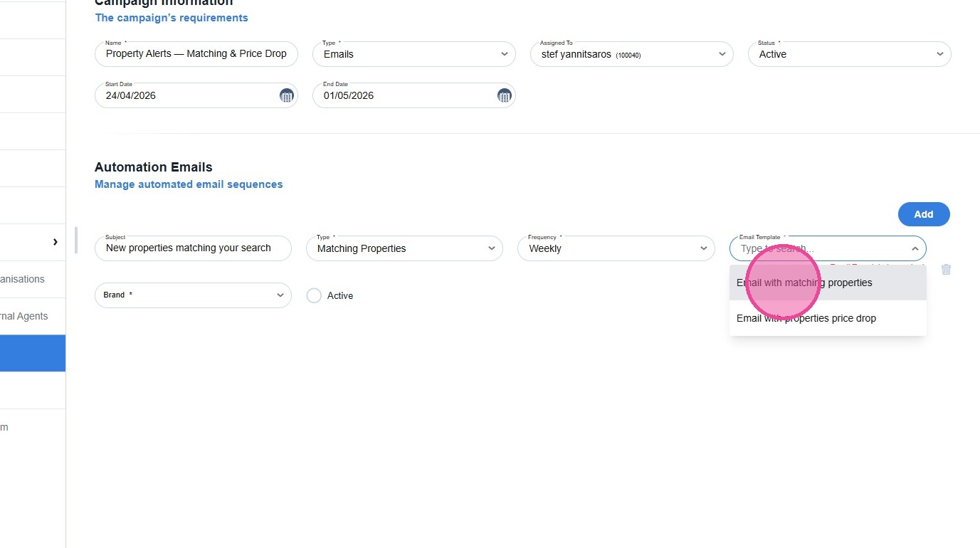The image size is (980, 548).
Task: Open the Start Date calendar picker icon
Action: (286, 95)
